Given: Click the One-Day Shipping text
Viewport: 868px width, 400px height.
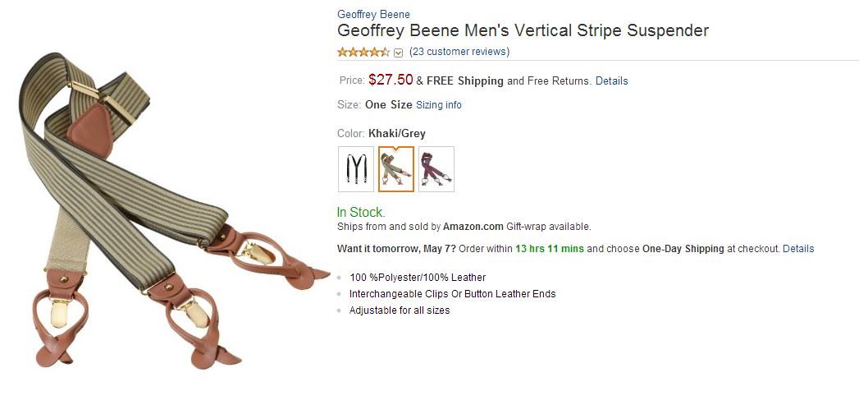Looking at the screenshot, I should (683, 248).
